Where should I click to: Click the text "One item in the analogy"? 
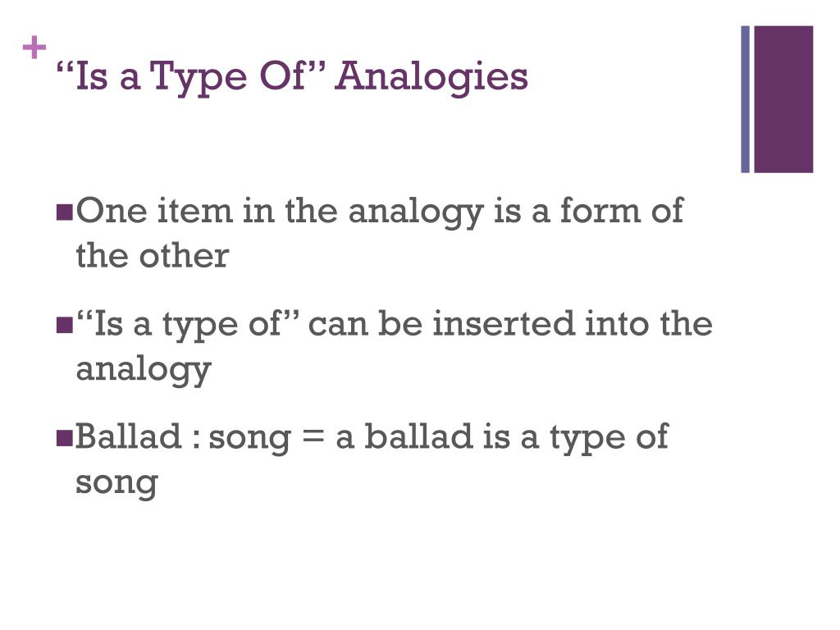(x=281, y=212)
